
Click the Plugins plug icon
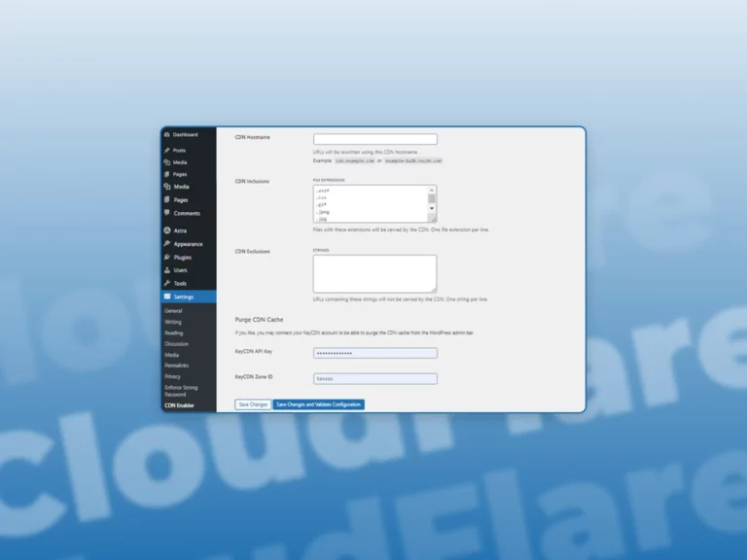tap(166, 257)
